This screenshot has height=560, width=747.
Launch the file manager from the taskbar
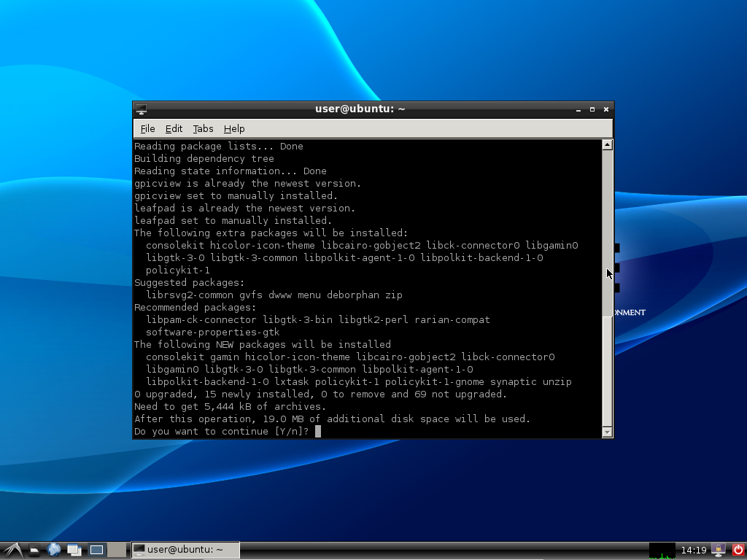click(x=33, y=550)
